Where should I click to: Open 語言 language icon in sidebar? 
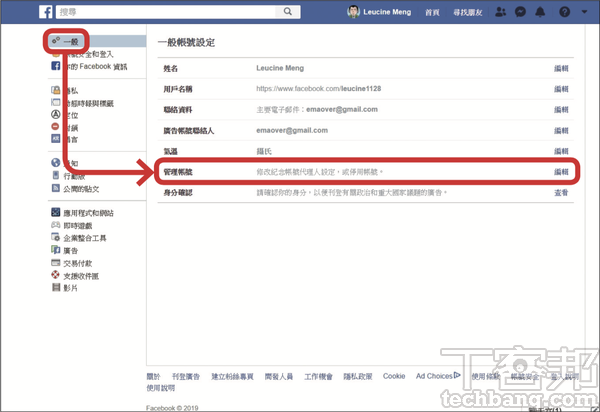click(x=56, y=138)
